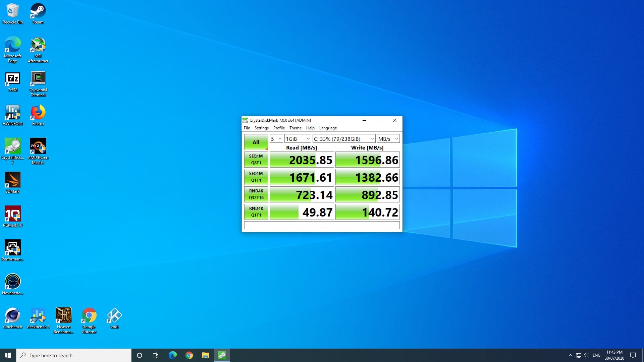Select the Kodi desktop shortcut
This screenshot has height=362, width=644.
pos(114,318)
